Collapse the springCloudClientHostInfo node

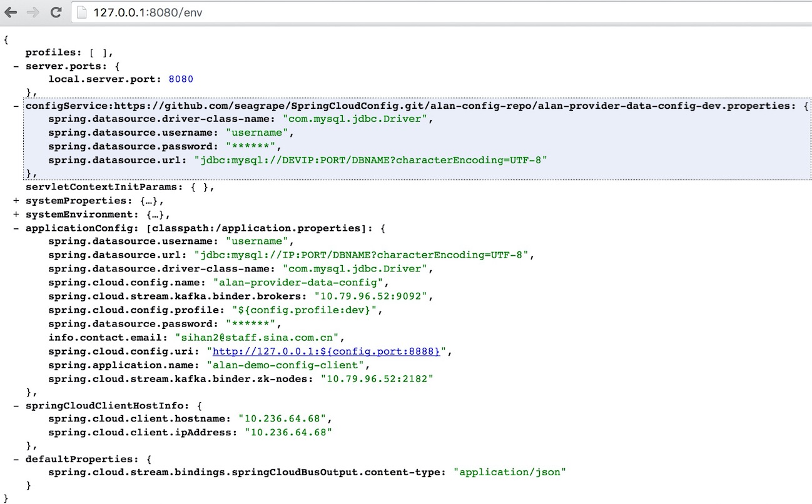[16, 405]
